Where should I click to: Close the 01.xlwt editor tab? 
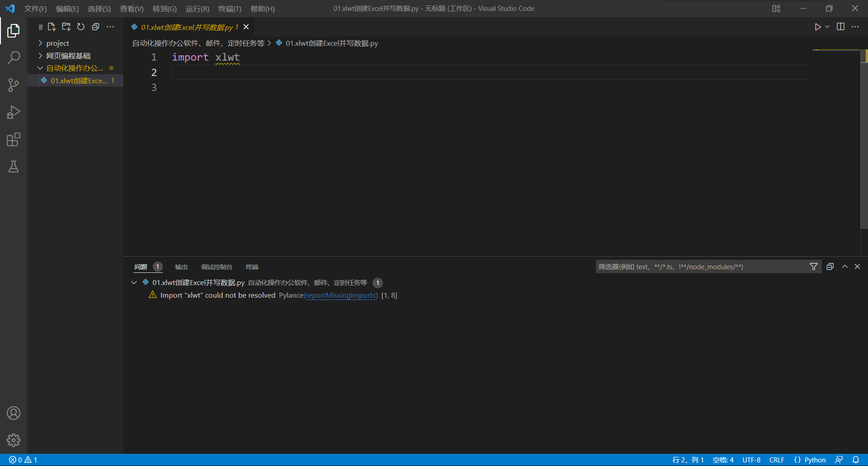[246, 27]
